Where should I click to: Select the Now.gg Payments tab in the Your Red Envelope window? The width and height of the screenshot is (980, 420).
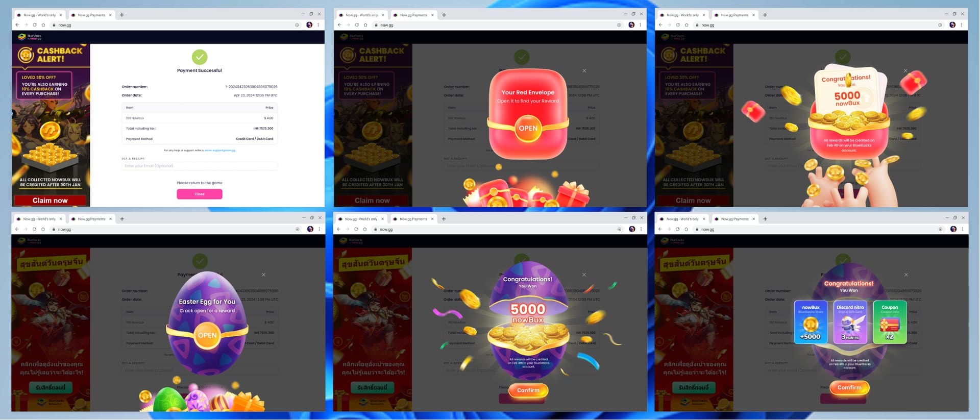413,15
